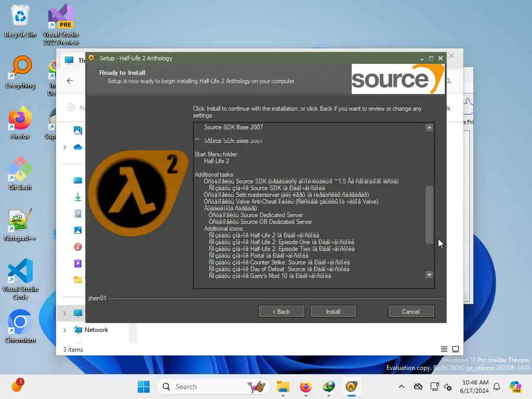Open Downloads icon in Explorer sidebar

[78, 197]
